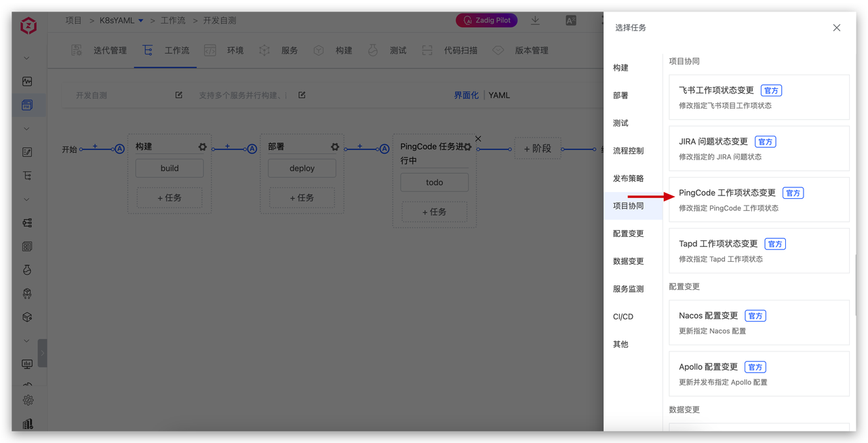
Task: Edit the workflow name 开发自测 pencil icon
Action: 179,95
